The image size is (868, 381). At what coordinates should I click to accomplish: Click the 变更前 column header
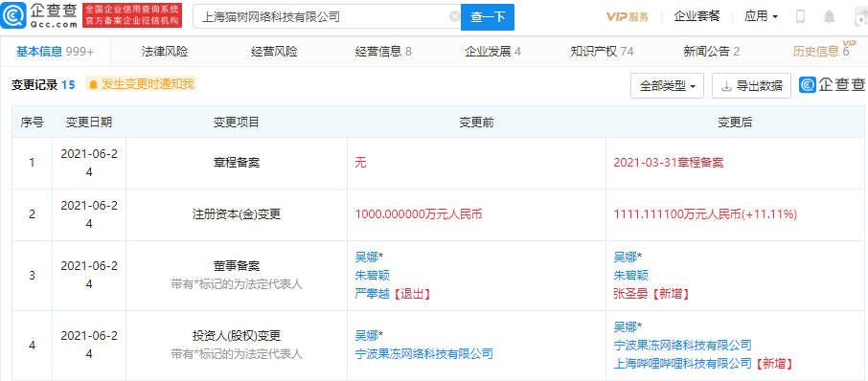coord(476,123)
